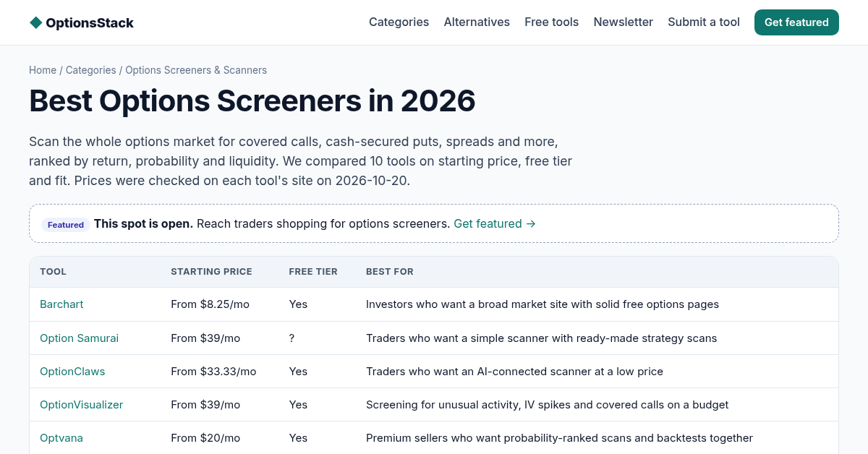Open the Newsletter nav link
The height and width of the screenshot is (454, 868).
623,22
